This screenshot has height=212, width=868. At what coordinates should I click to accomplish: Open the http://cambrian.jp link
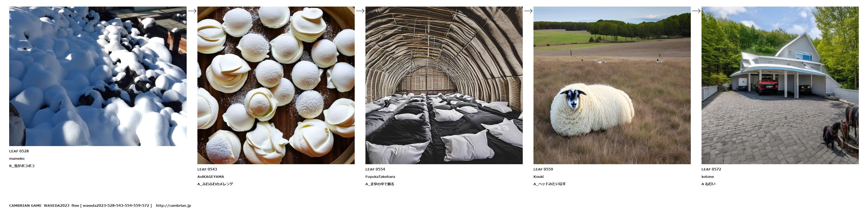(x=174, y=206)
